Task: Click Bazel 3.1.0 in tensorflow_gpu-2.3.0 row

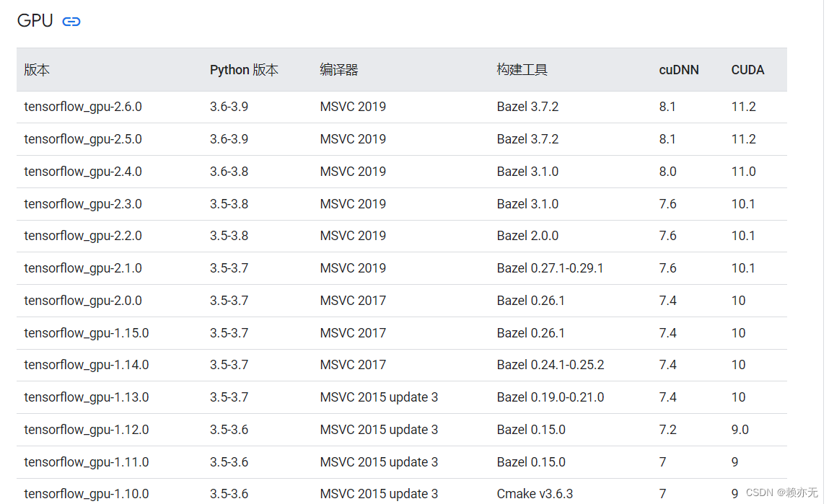Action: pos(527,204)
